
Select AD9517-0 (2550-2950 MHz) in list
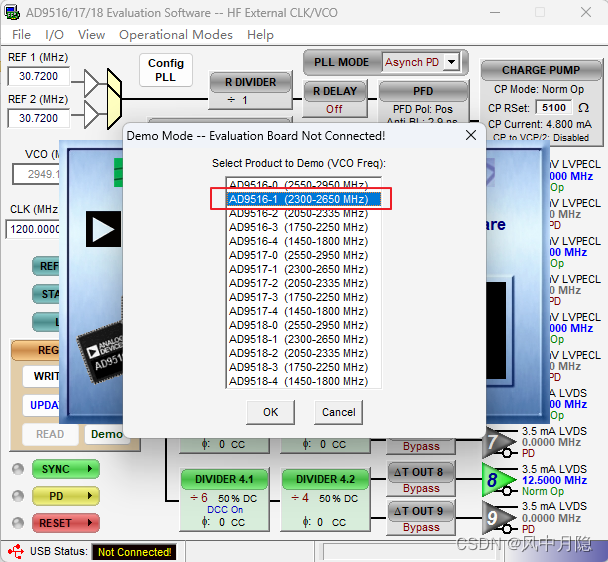(x=304, y=255)
